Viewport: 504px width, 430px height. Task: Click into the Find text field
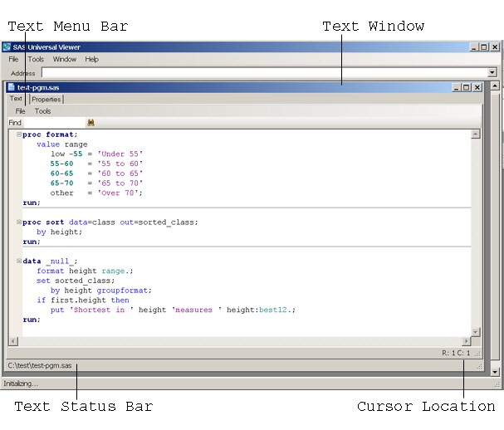[x=54, y=123]
